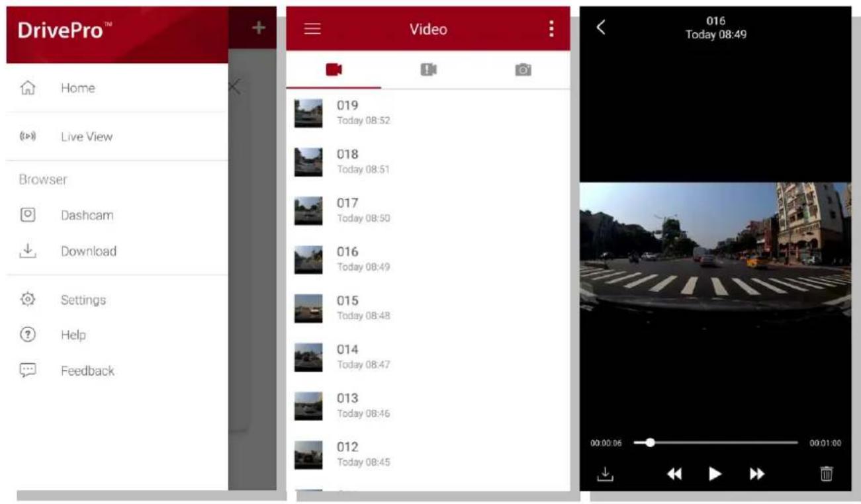Switch to the photo snapshots tab
This screenshot has width=861, height=504.
pyautogui.click(x=523, y=69)
